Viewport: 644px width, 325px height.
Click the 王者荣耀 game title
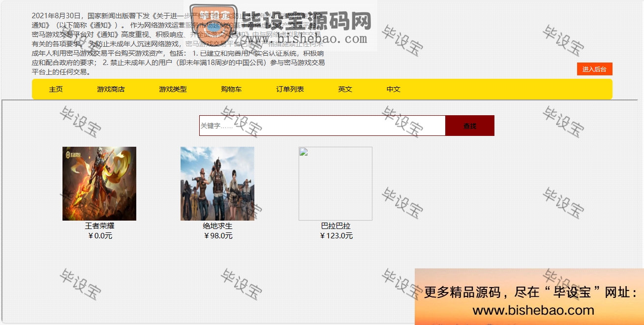pyautogui.click(x=99, y=226)
